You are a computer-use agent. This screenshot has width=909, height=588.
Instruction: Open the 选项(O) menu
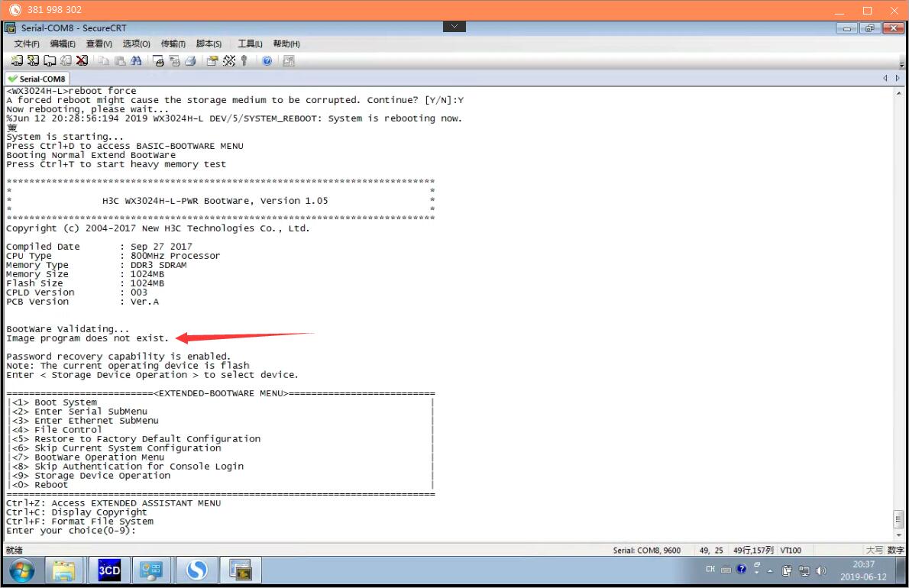(136, 44)
